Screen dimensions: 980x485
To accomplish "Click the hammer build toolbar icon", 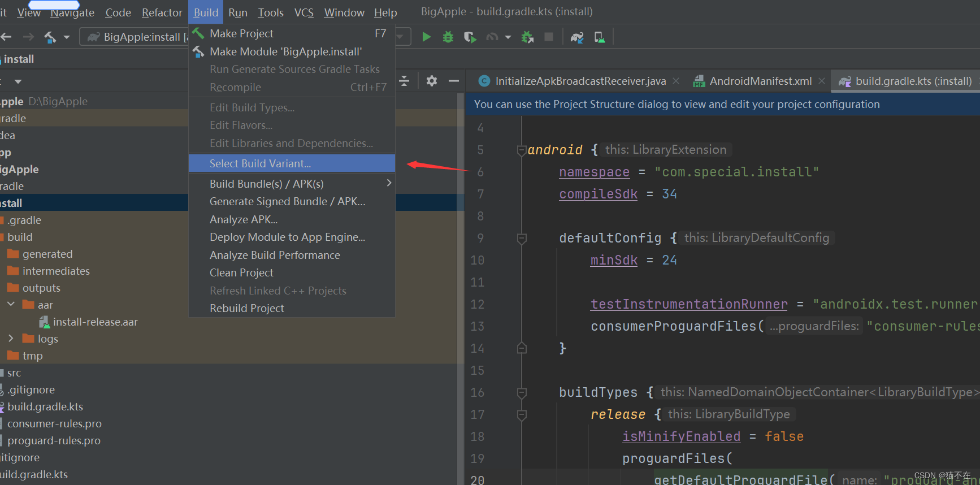I will point(50,37).
